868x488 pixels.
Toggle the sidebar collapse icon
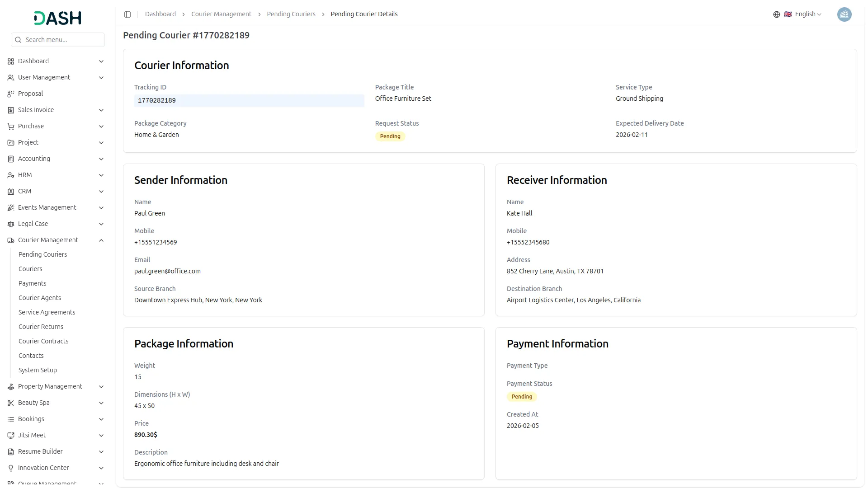(127, 14)
